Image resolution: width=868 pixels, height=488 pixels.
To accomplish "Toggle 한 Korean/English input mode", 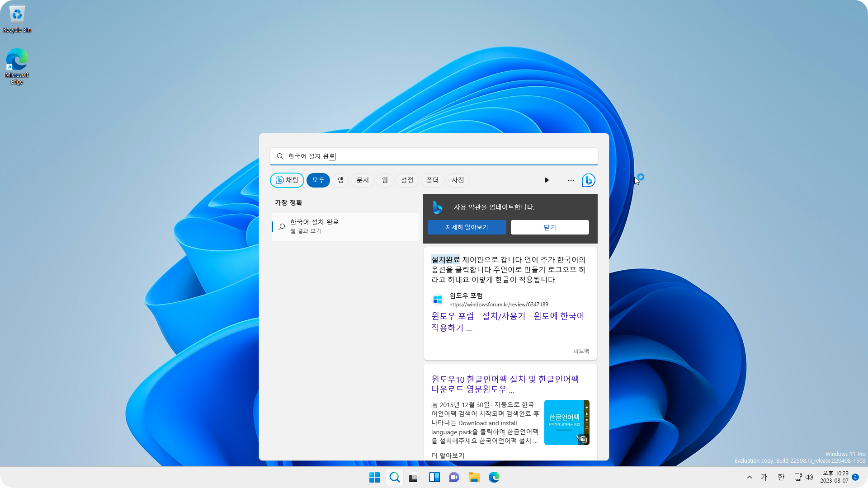I will tap(781, 477).
